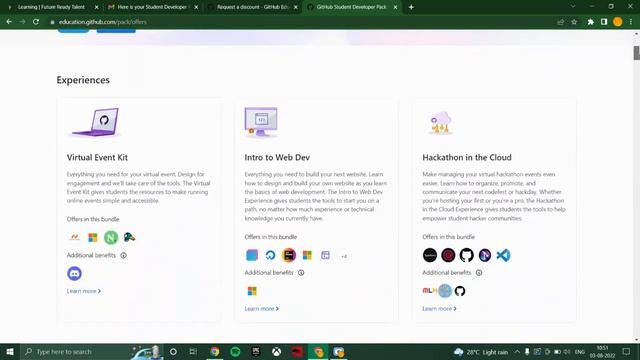Open Xbox app from the taskbar
Screen dimensions: 640x360
[276, 351]
